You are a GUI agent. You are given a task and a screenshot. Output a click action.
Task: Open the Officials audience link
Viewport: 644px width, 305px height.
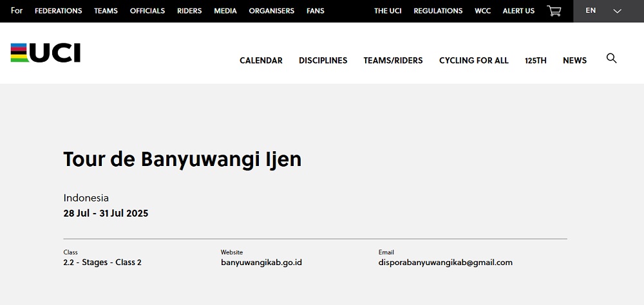point(147,11)
